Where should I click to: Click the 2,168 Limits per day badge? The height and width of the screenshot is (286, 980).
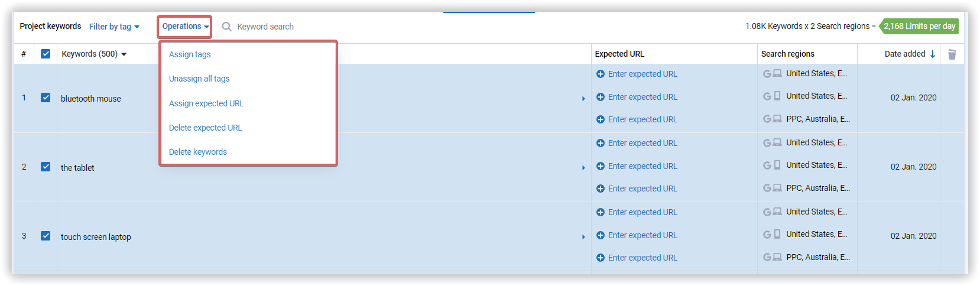919,26
